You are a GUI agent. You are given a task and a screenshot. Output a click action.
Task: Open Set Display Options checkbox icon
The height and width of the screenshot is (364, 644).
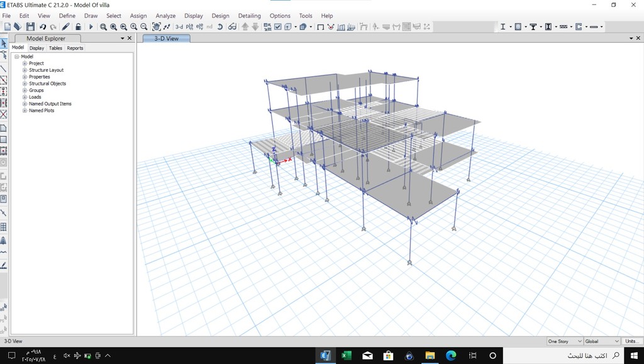(277, 27)
